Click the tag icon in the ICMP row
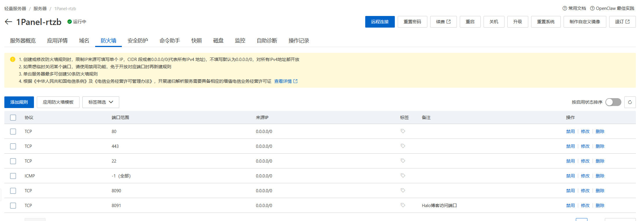 click(403, 176)
